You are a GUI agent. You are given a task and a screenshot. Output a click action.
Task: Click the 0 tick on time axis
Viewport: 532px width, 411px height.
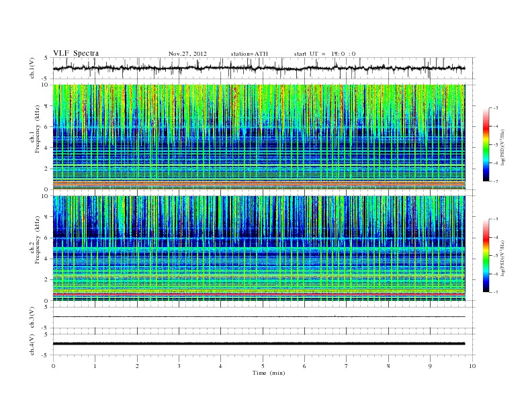(53, 366)
